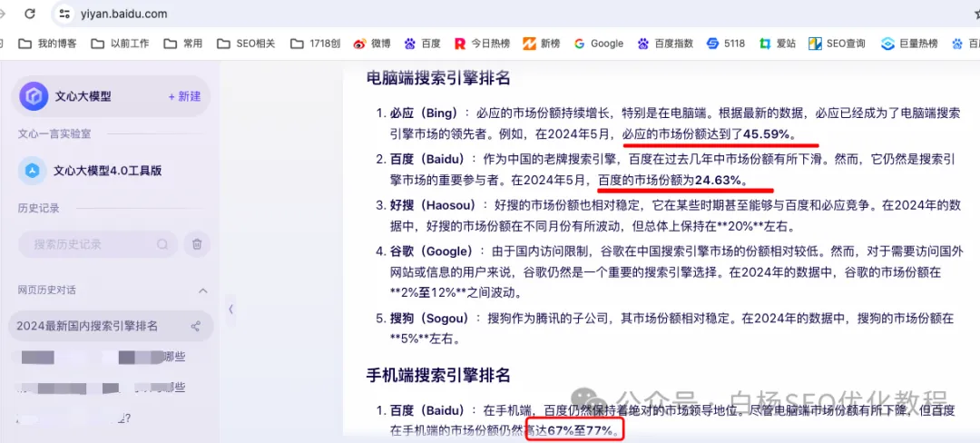Click the 文心一言实验室 section label
The image size is (980, 443).
click(54, 133)
